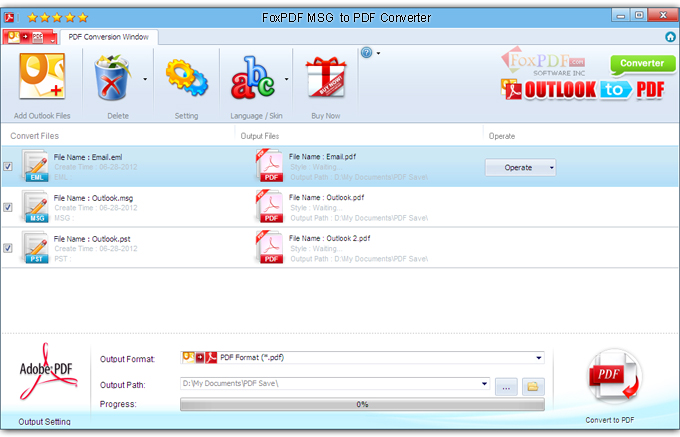
Task: Open the Output Format combo box
Action: tap(362, 358)
